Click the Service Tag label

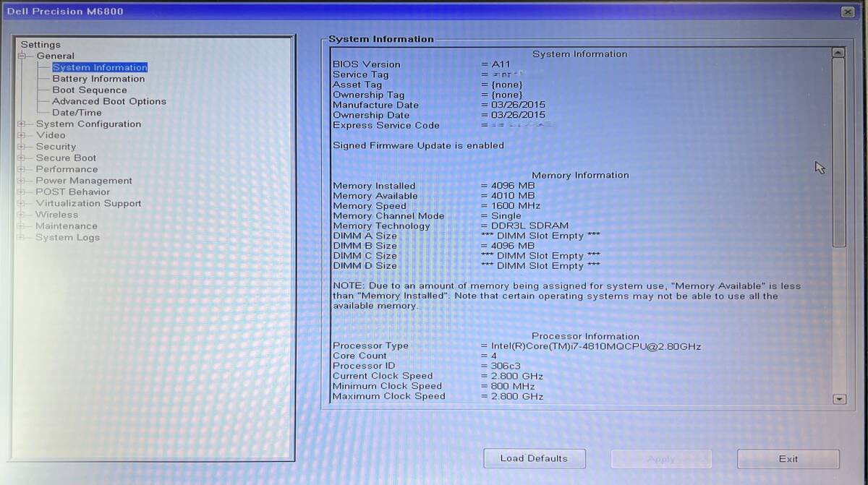click(361, 74)
